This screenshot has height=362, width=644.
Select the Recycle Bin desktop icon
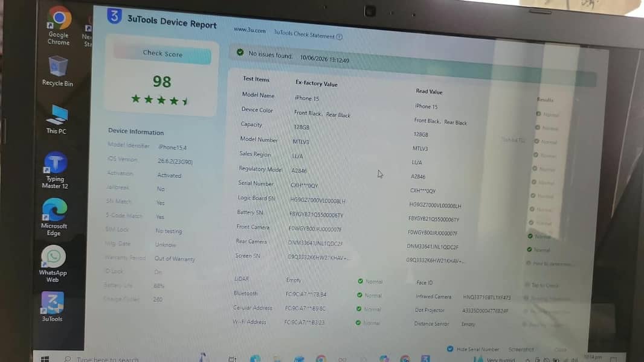[57, 71]
